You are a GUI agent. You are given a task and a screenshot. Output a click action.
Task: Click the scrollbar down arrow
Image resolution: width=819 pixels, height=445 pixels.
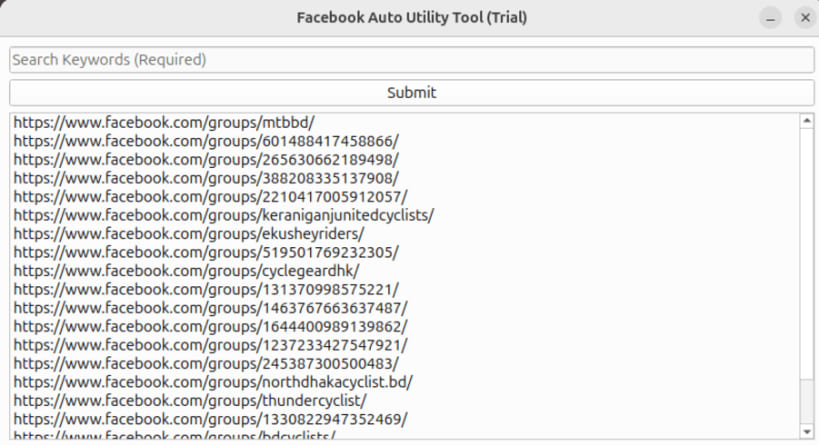pos(806,431)
